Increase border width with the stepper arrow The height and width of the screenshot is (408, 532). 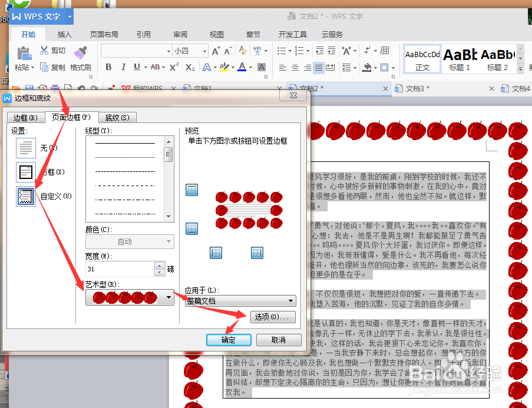[x=158, y=265]
